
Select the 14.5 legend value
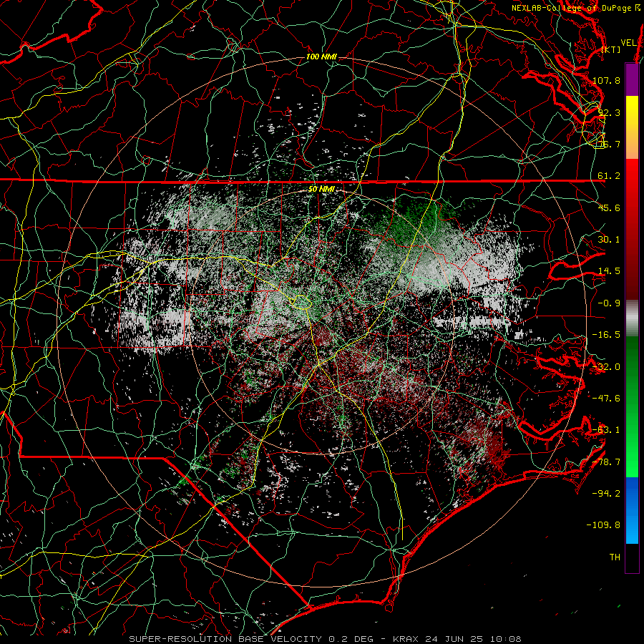click(609, 271)
